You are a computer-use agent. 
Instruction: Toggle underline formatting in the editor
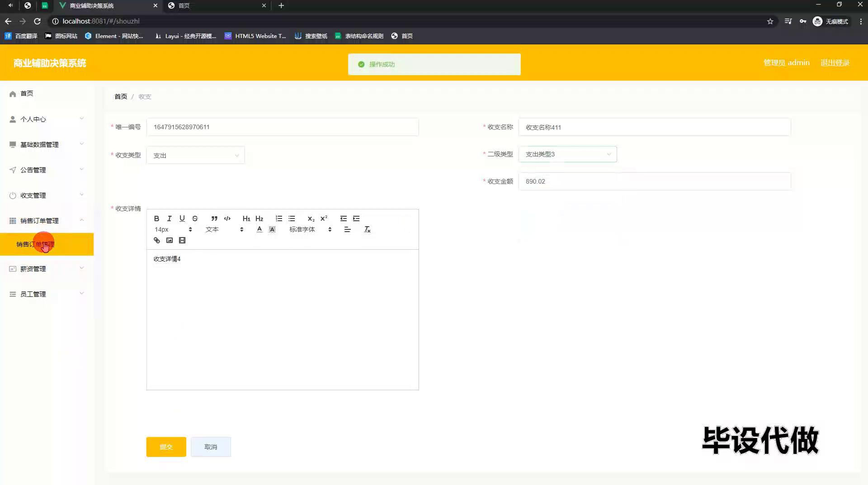182,219
